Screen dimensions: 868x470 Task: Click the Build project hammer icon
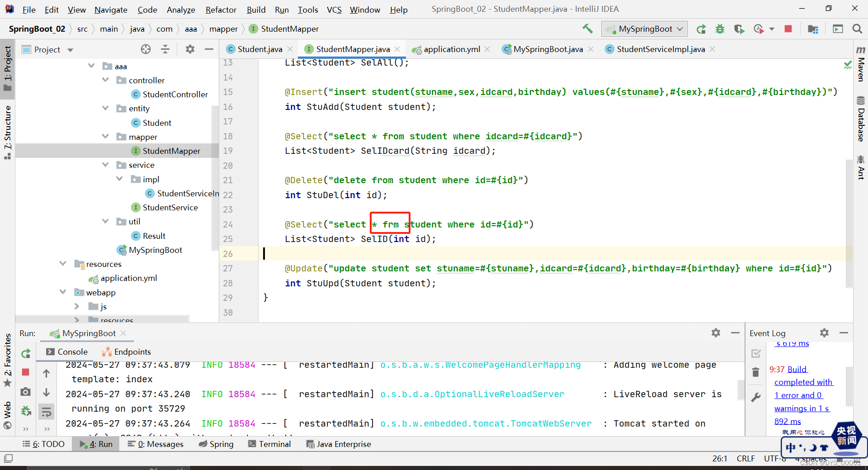point(587,29)
